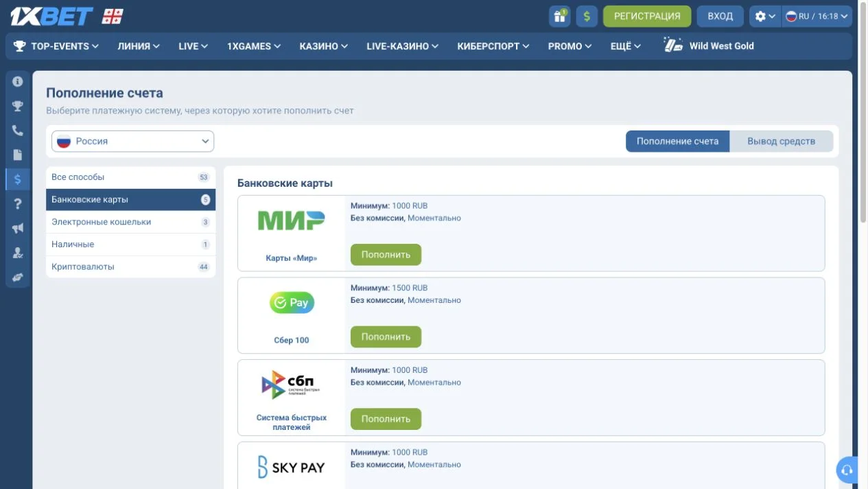The image size is (868, 489).
Task: Open settings gear dropdown in the header
Action: tap(765, 16)
